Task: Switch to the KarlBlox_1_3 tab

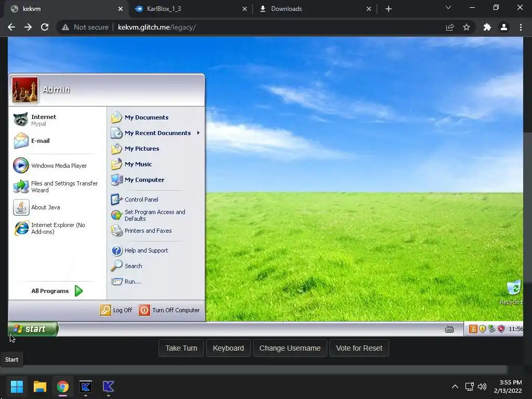Action: [x=190, y=9]
